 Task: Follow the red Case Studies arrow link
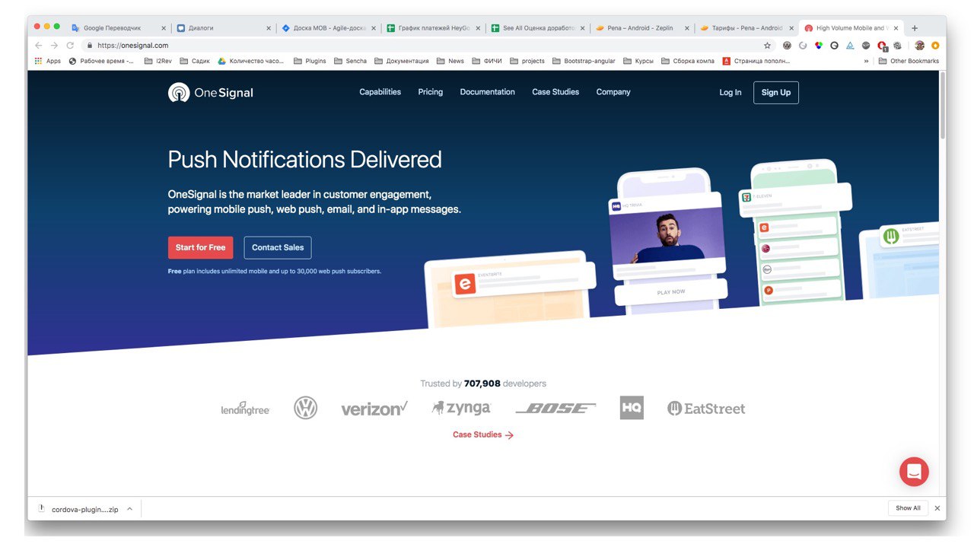coord(483,435)
